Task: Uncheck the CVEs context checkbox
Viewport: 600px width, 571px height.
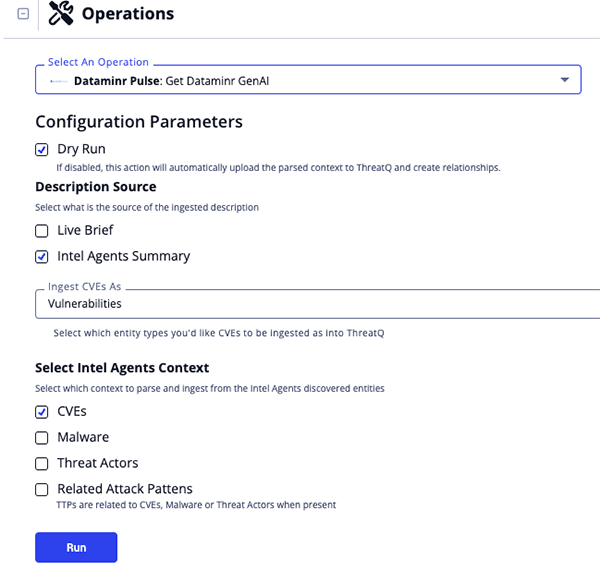Action: (x=42, y=411)
